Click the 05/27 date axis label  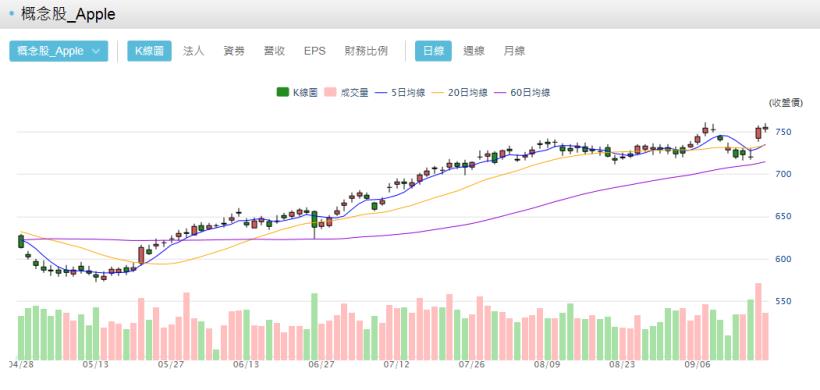click(x=172, y=364)
